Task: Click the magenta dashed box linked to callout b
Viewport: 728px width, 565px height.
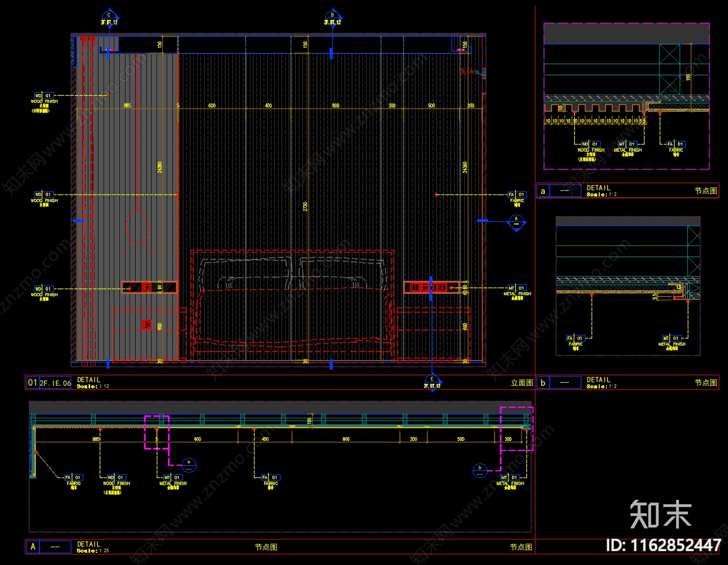Action: (517, 429)
